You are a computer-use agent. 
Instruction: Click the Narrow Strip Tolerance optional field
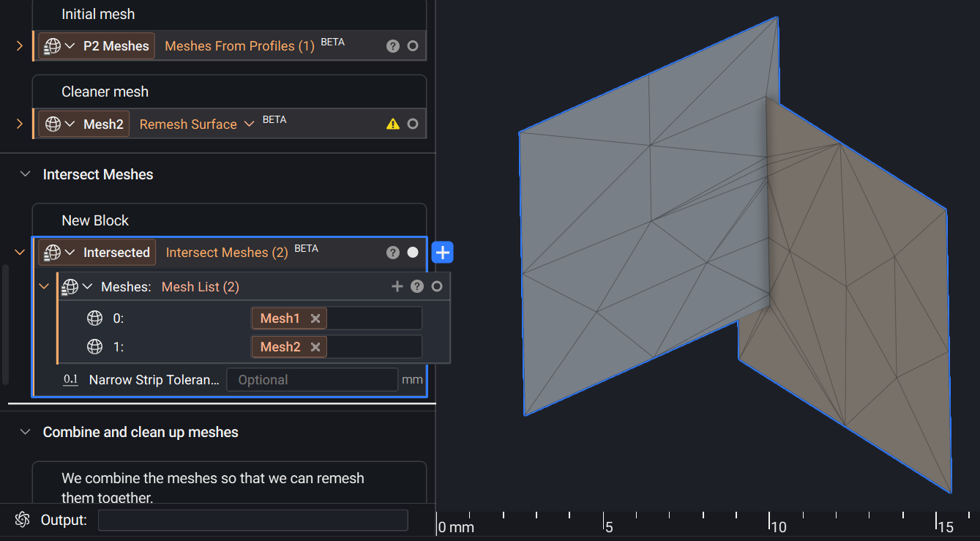[312, 380]
